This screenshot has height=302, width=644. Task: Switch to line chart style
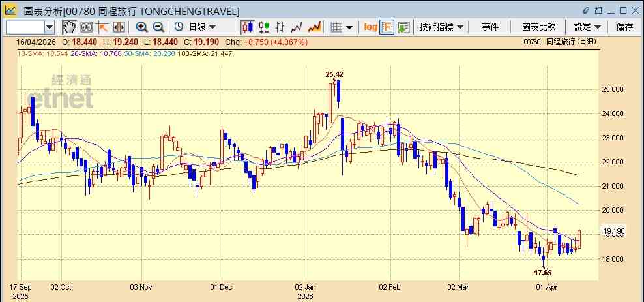click(297, 27)
